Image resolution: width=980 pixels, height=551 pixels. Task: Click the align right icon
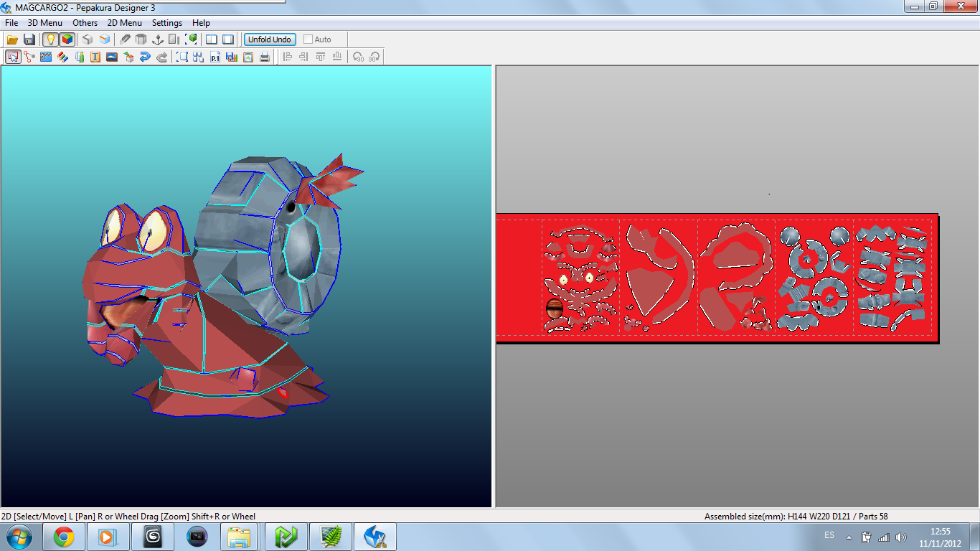tap(303, 57)
